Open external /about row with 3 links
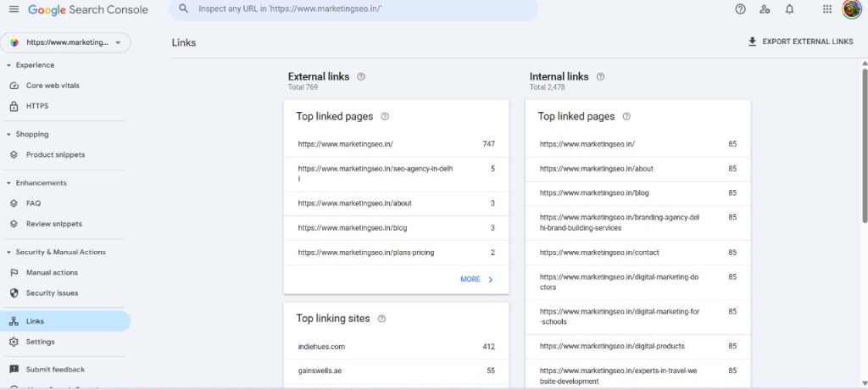The image size is (868, 390). [x=397, y=203]
